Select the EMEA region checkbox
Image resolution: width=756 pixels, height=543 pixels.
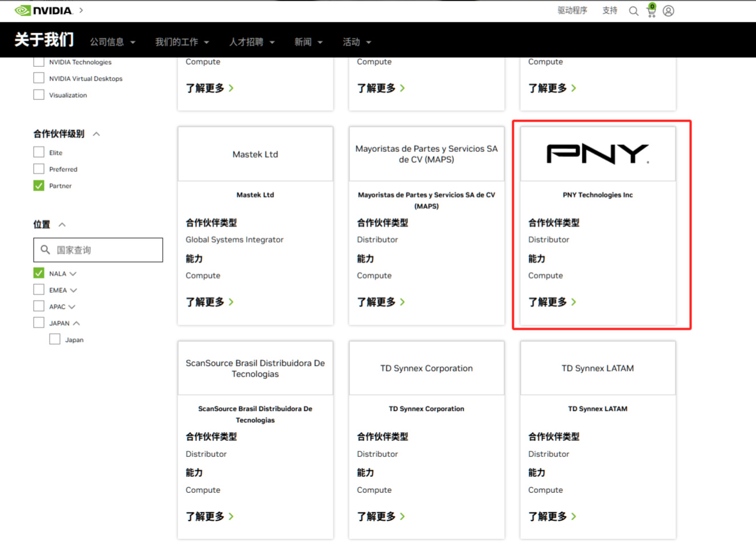coord(39,290)
